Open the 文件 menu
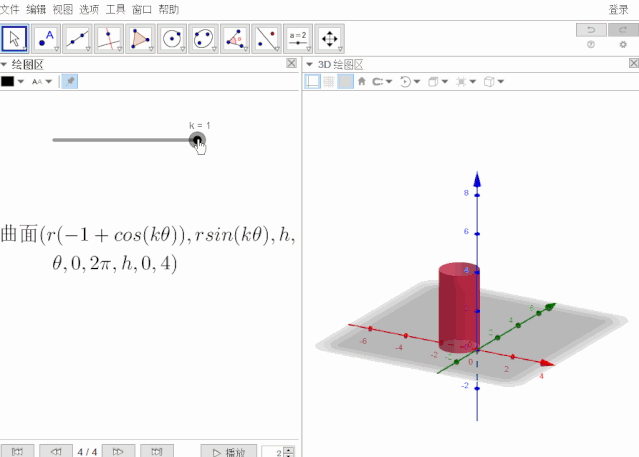639x457 pixels. click(9, 9)
